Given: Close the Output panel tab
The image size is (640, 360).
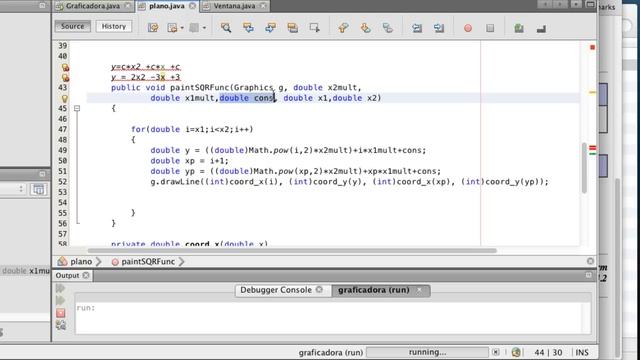Looking at the screenshot, I should tap(86, 276).
